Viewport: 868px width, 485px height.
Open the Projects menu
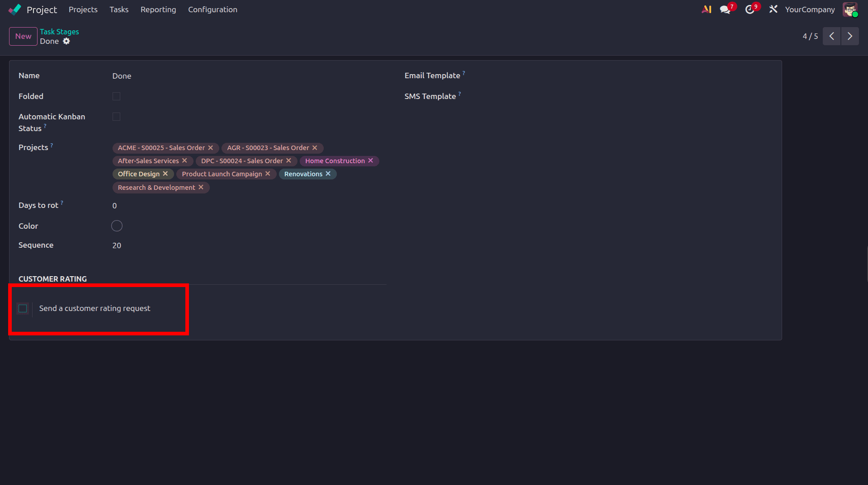tap(83, 9)
